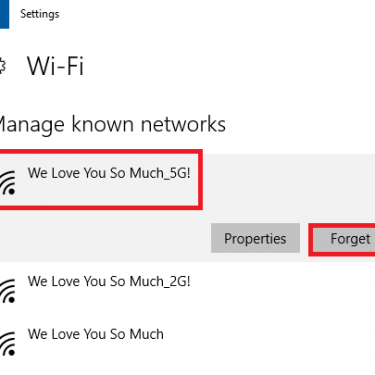Click gray panel area left of Properties button
The height and width of the screenshot is (375, 375).
coord(103,237)
